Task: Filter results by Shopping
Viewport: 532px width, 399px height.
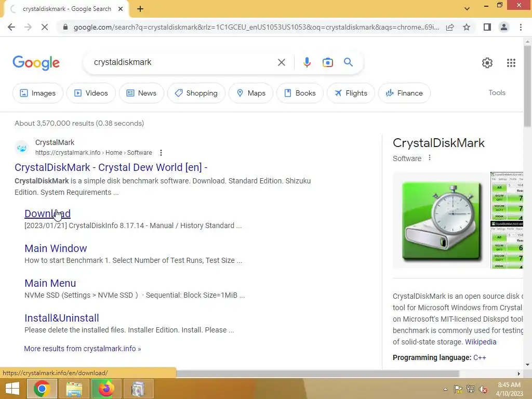Action: [x=196, y=93]
